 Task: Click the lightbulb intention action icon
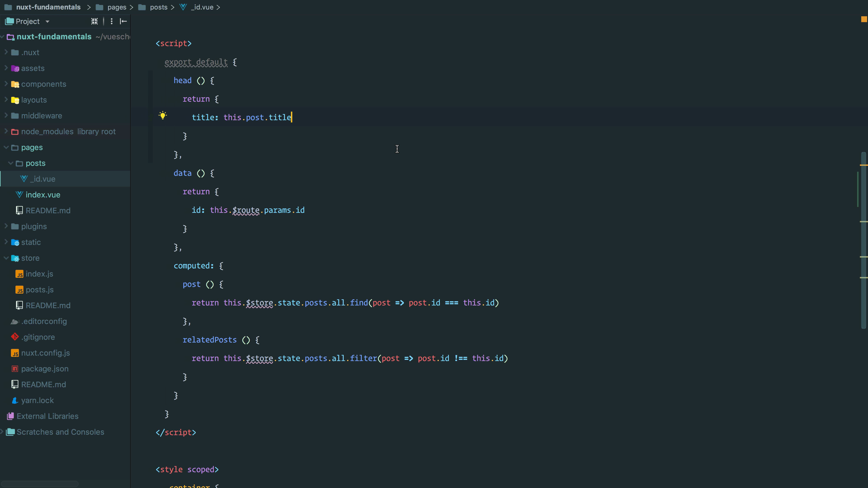click(x=163, y=116)
